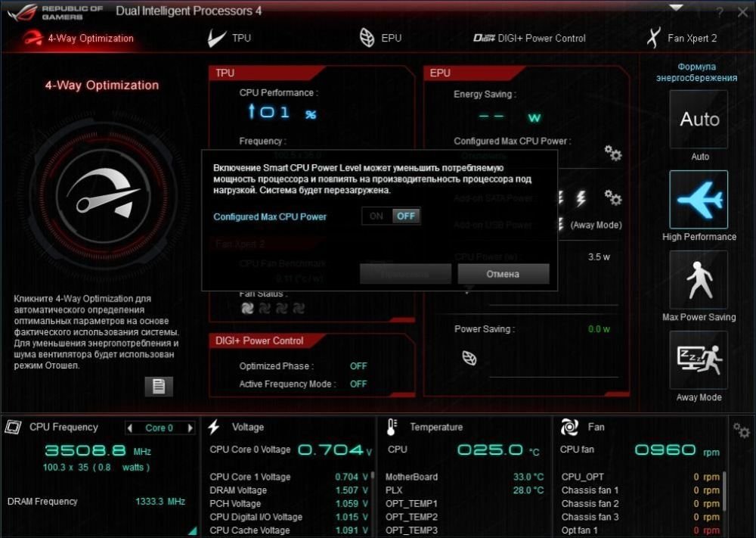This screenshot has height=538, width=756.
Task: Click the PLX temperature row
Action: (464, 490)
